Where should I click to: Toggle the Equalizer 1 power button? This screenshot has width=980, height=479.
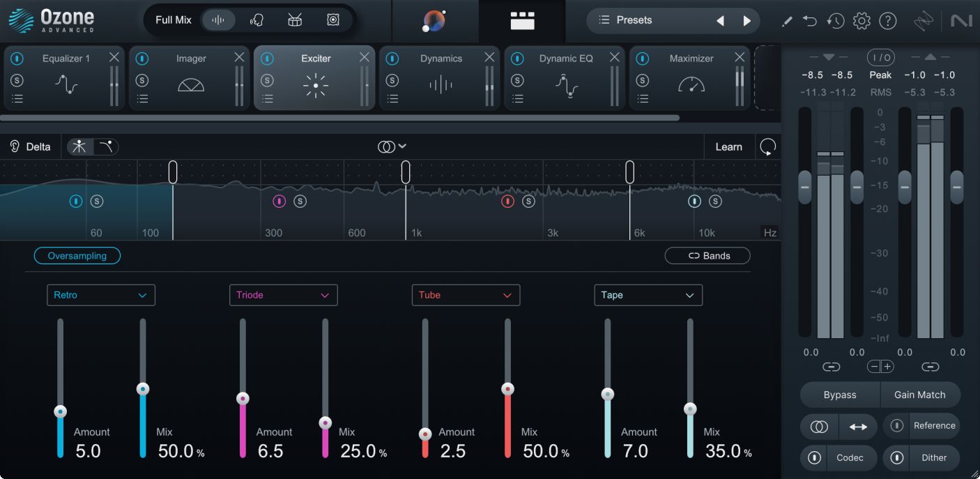(17, 59)
